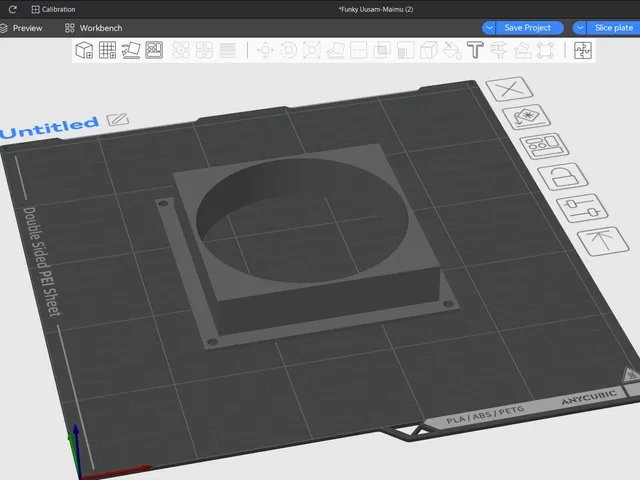
Task: Click the Add object cube icon
Action: pos(84,50)
